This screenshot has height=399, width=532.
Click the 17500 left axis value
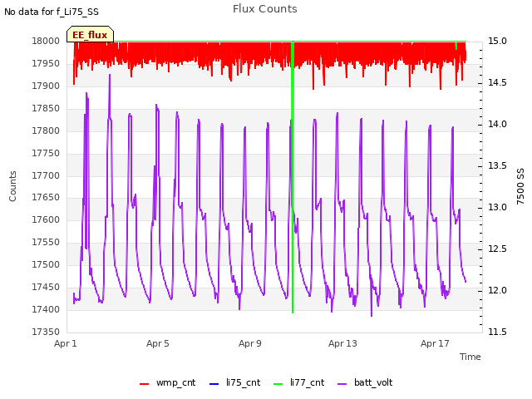[46, 264]
